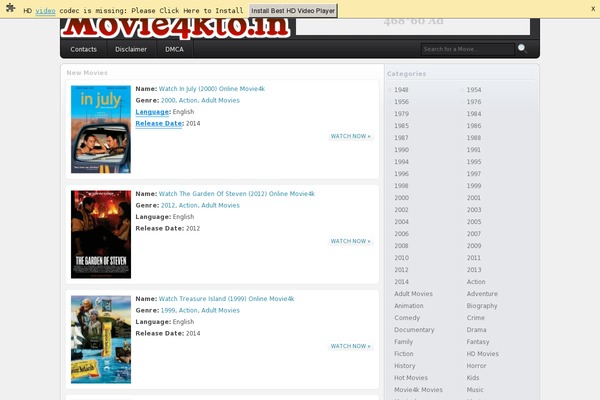The image size is (600, 400).
Task: Select the 1988 category
Action: click(x=474, y=137)
